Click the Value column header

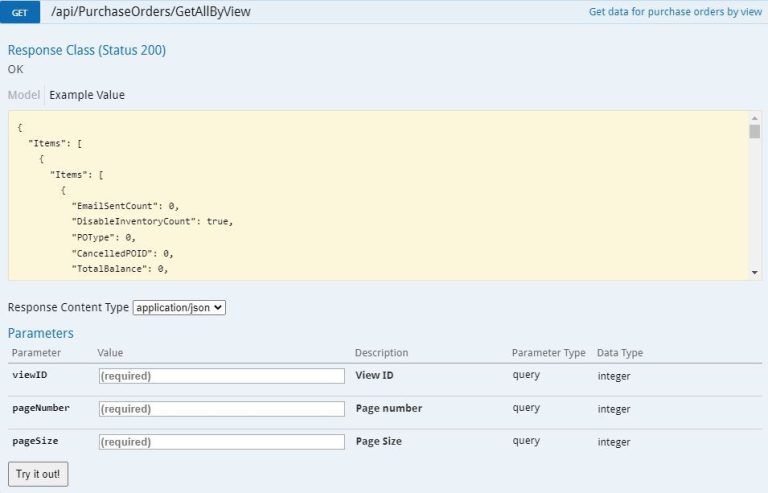point(110,352)
